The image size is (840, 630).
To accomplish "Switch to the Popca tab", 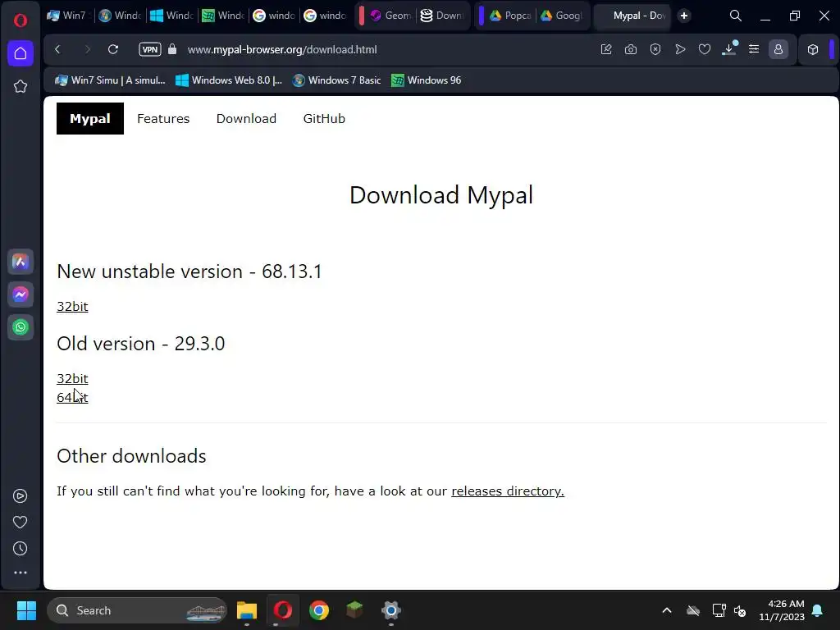I will tap(510, 16).
